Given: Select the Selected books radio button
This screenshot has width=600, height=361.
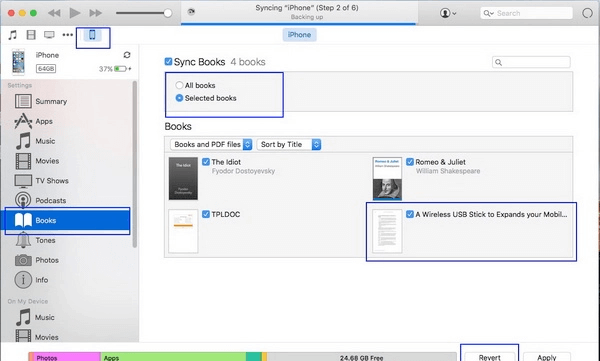Looking at the screenshot, I should (179, 98).
